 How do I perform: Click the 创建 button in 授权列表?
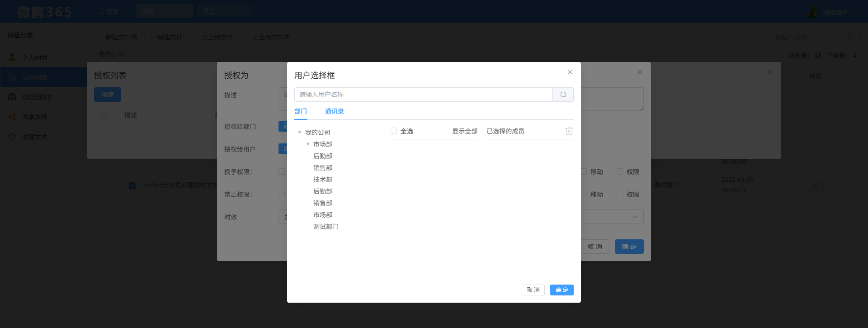click(x=108, y=95)
